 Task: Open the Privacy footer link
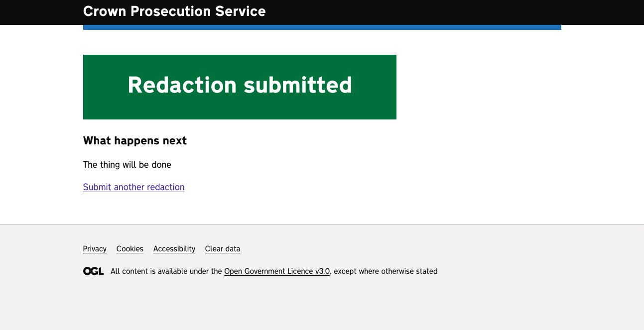95,249
